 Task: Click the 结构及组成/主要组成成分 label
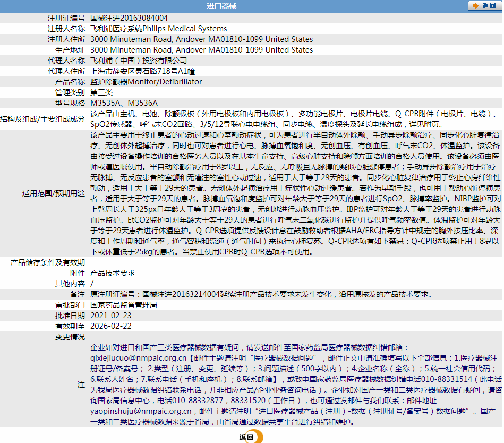(42, 119)
